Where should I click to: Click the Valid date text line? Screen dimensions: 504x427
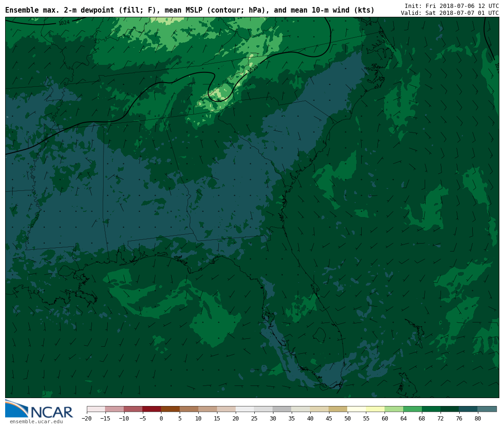pyautogui.click(x=449, y=13)
